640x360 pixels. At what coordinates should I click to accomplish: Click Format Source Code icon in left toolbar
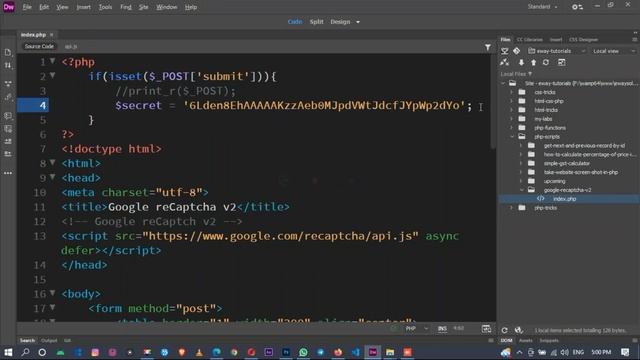click(8, 129)
